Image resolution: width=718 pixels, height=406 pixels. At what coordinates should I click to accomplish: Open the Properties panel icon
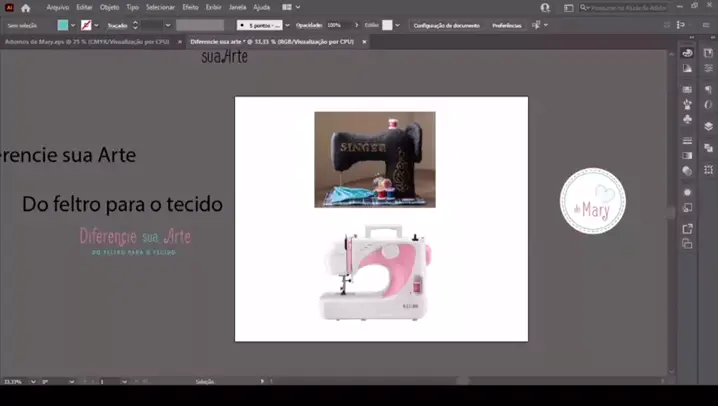(708, 68)
